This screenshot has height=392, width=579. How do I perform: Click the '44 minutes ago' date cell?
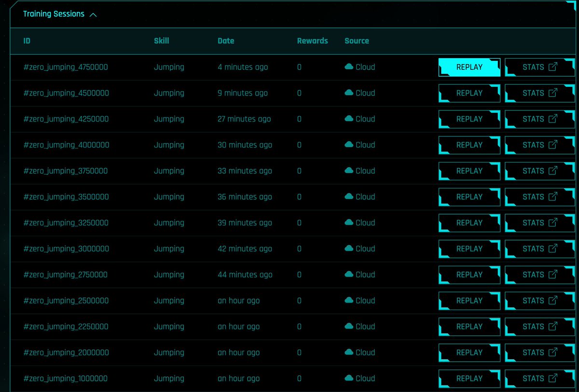coord(245,275)
